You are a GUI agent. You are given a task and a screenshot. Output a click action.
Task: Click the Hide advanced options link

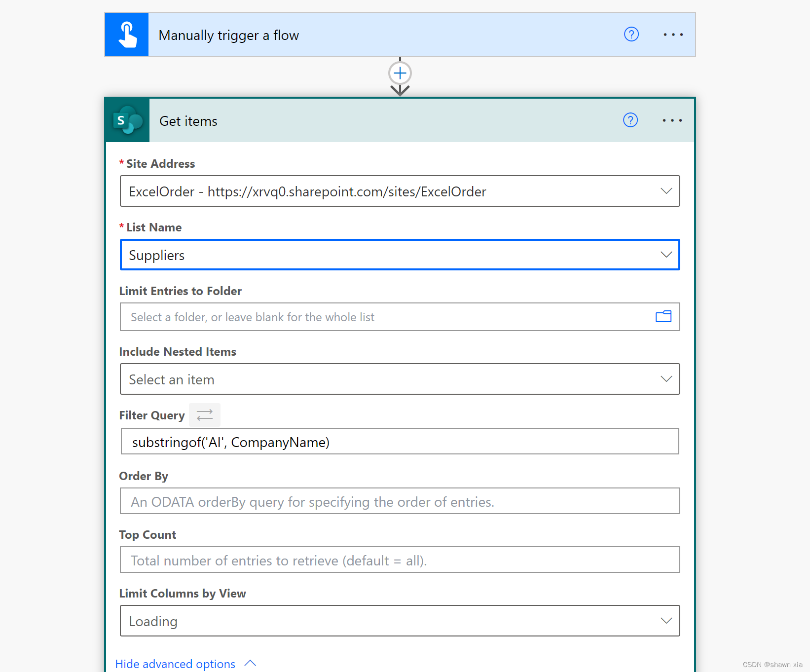click(x=175, y=664)
